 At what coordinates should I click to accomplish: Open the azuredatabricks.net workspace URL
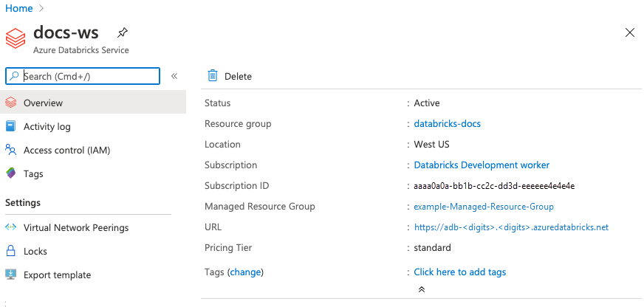tap(511, 227)
